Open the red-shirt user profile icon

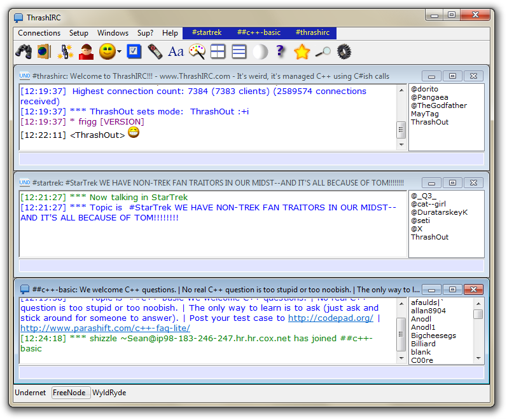(86, 51)
